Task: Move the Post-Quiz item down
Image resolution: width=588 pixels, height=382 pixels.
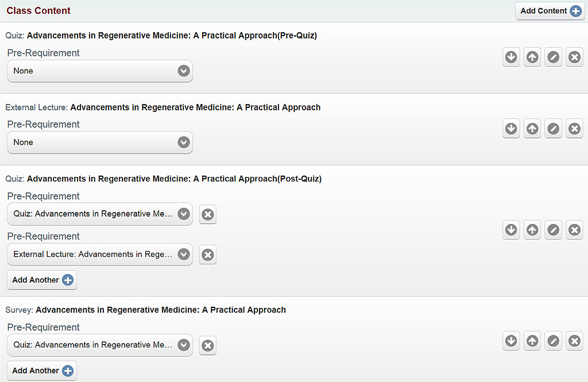Action: coord(511,230)
